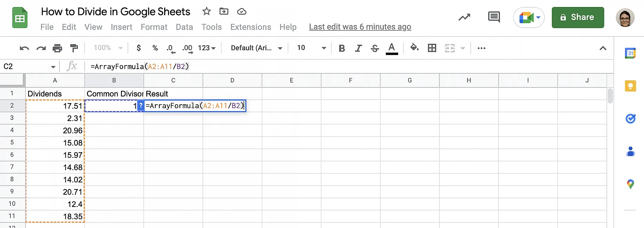Toggle bold formatting
This screenshot has height=228, width=644.
tap(341, 48)
